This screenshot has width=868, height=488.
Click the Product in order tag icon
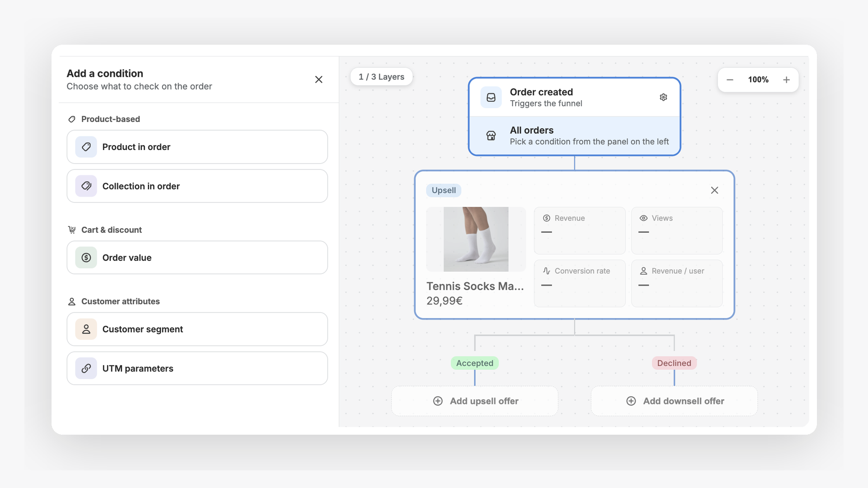coord(86,147)
